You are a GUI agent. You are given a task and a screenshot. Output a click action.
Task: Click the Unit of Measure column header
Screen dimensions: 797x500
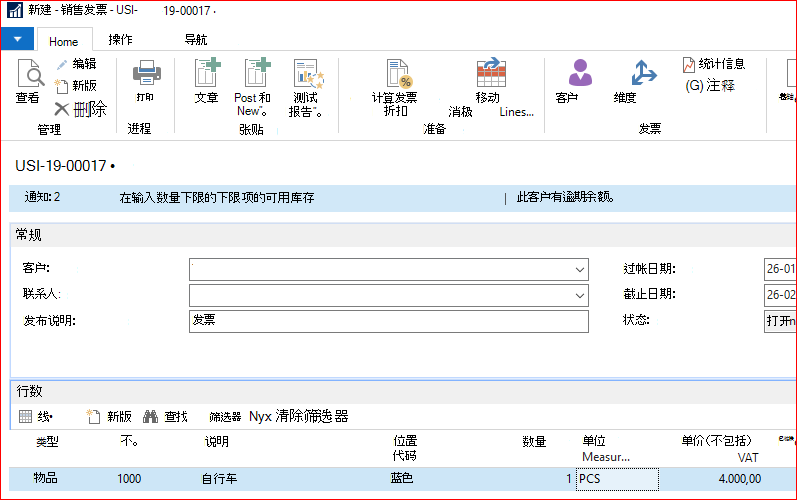pos(606,449)
